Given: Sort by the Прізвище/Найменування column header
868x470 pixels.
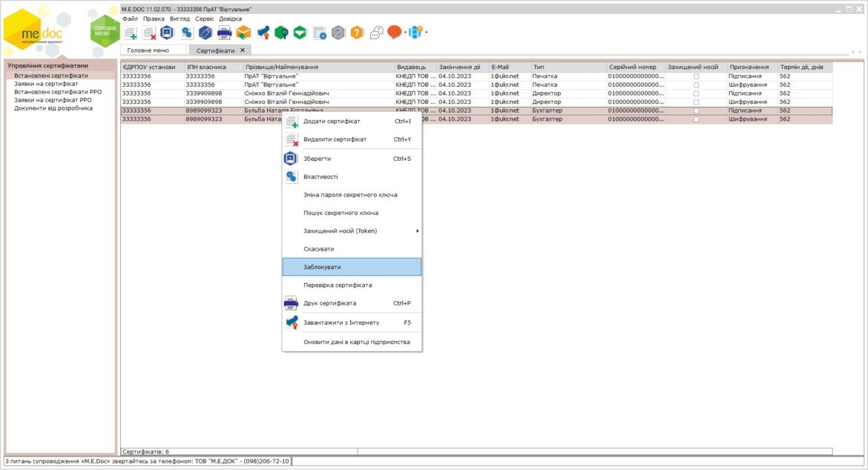Looking at the screenshot, I should (x=319, y=67).
